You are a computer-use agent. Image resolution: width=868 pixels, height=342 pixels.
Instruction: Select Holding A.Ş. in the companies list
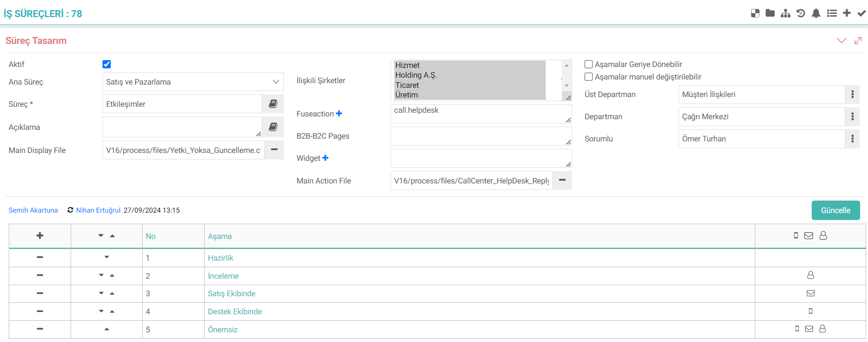tap(470, 75)
